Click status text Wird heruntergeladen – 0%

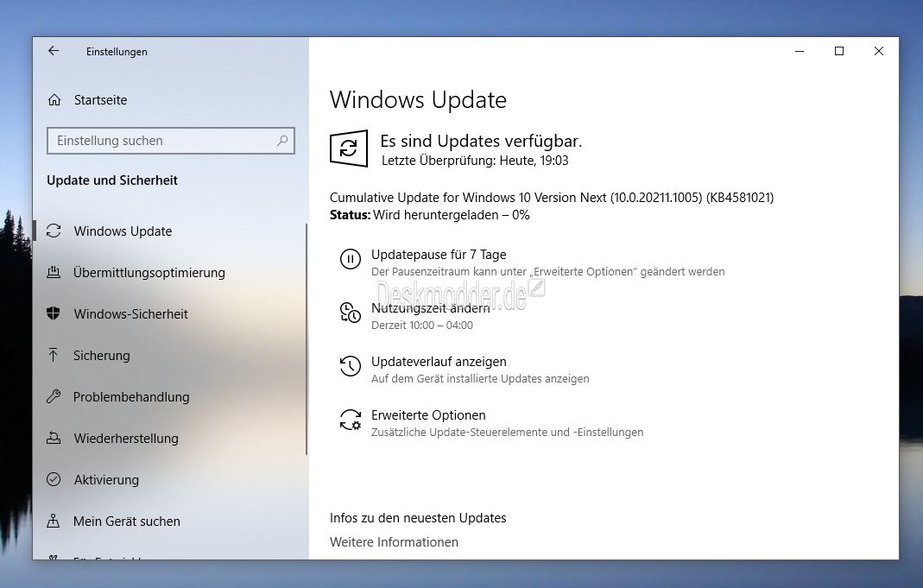coord(452,215)
